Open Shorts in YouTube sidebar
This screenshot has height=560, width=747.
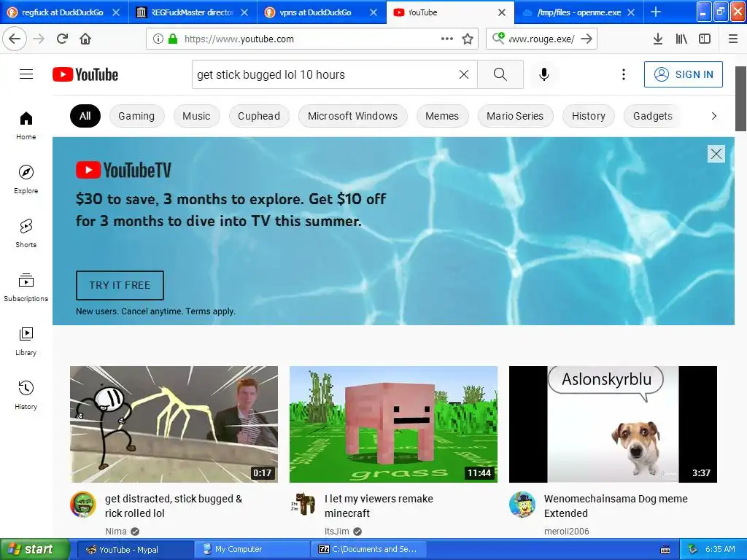(x=26, y=233)
